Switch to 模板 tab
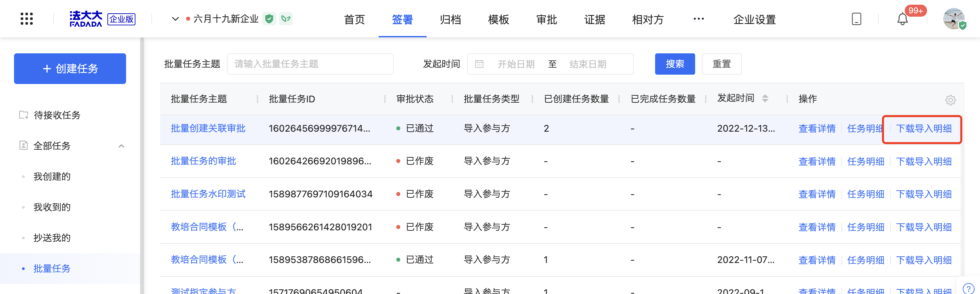The height and width of the screenshot is (294, 980). [498, 19]
